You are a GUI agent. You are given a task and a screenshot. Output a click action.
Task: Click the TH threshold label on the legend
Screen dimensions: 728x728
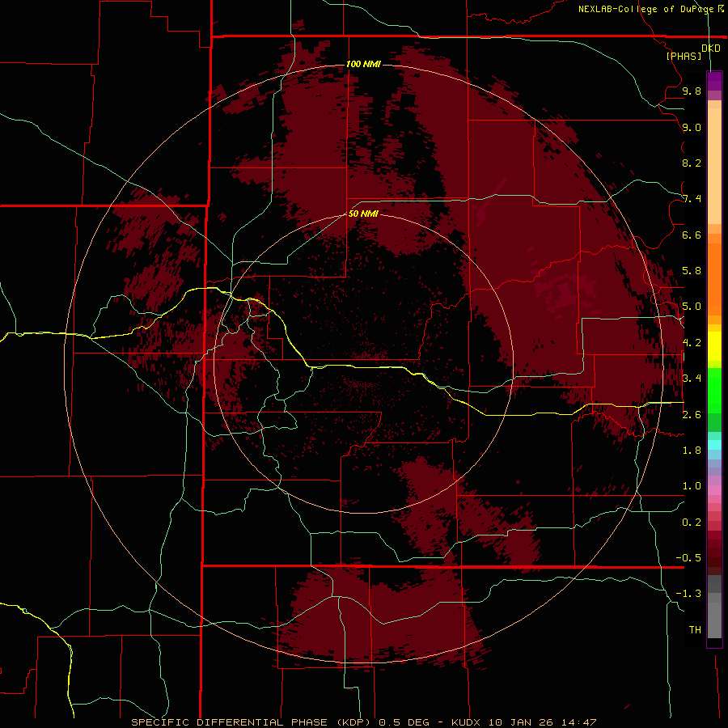click(x=695, y=629)
